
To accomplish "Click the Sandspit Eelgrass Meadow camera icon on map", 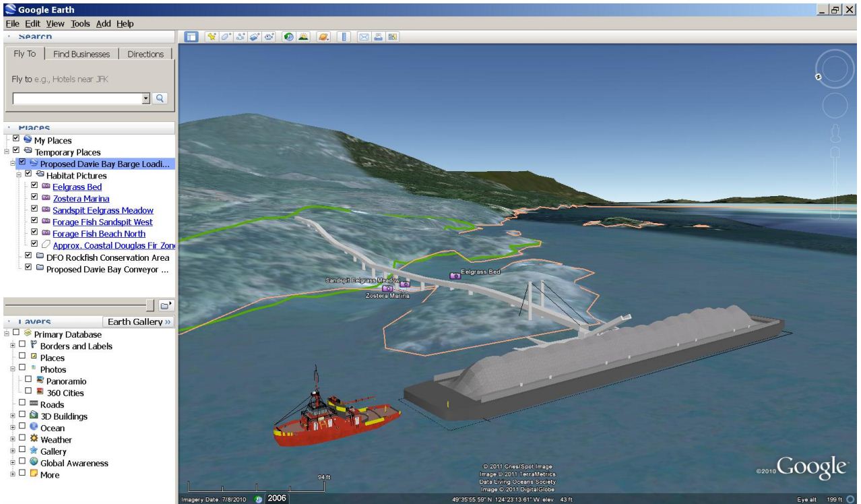I will [x=405, y=284].
